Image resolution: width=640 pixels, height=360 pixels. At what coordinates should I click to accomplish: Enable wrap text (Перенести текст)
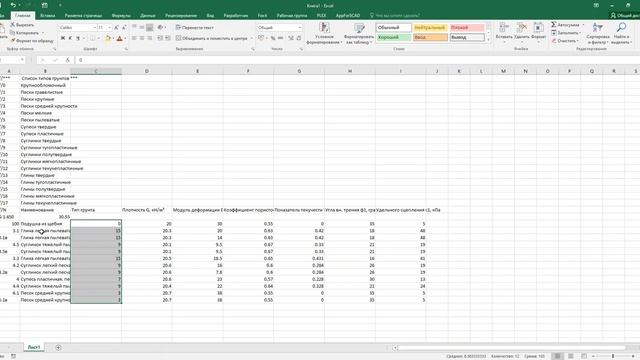click(x=195, y=27)
